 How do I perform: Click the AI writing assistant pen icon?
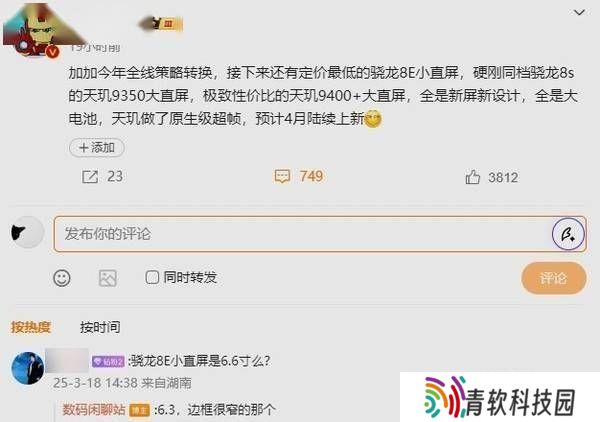568,234
